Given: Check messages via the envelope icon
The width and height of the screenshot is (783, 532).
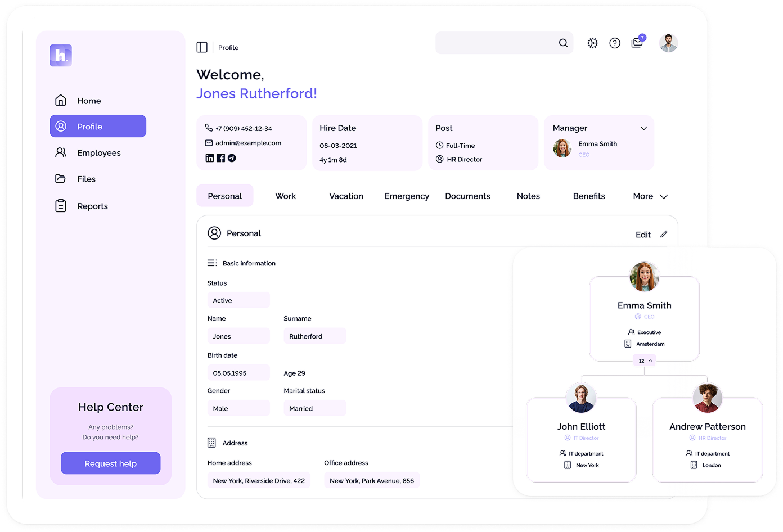Looking at the screenshot, I should point(636,43).
